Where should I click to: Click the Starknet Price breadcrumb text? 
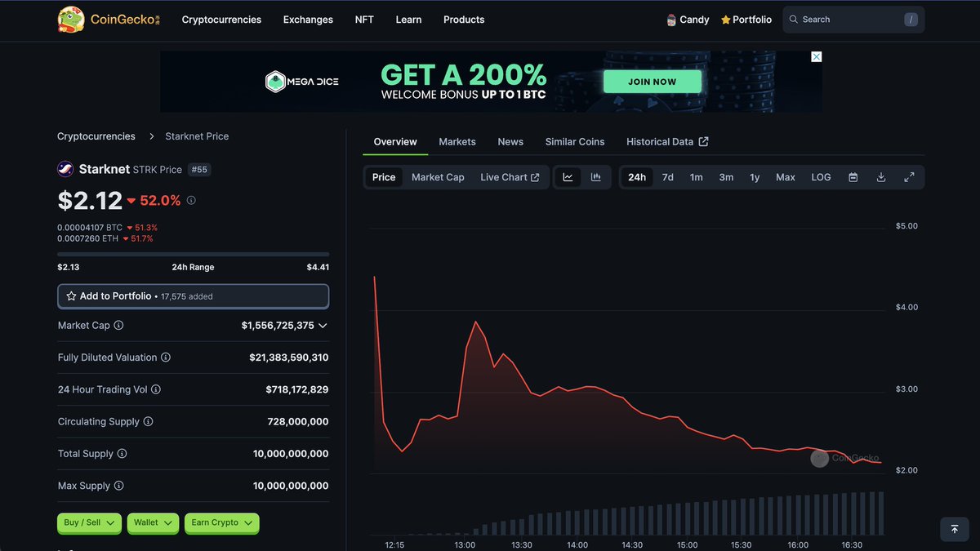pos(197,136)
